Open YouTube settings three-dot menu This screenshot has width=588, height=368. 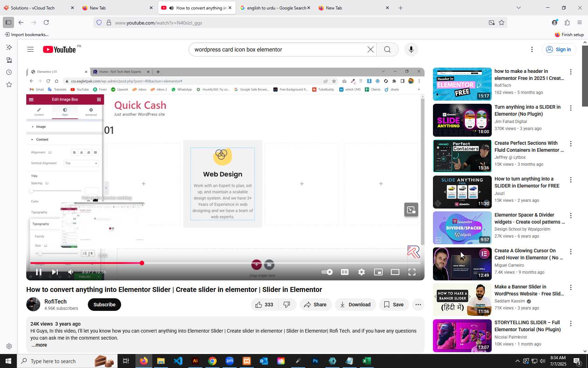532,49
